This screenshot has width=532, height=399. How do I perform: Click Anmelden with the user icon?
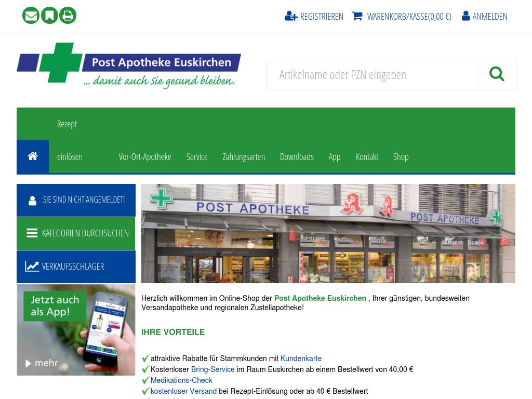(485, 16)
